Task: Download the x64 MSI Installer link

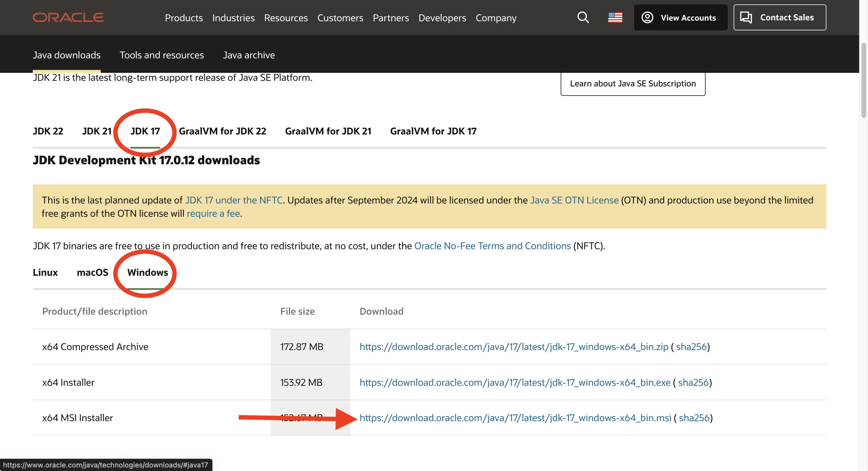Action: (x=515, y=418)
